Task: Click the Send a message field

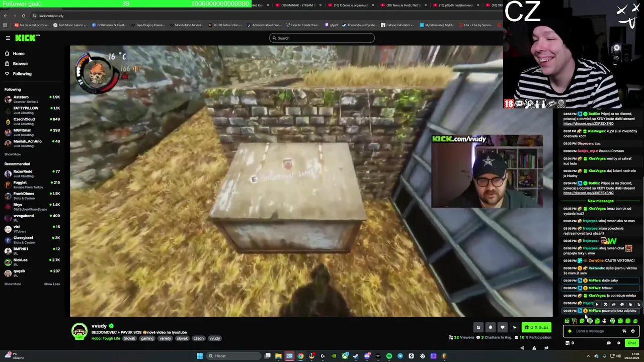Action: (x=601, y=331)
